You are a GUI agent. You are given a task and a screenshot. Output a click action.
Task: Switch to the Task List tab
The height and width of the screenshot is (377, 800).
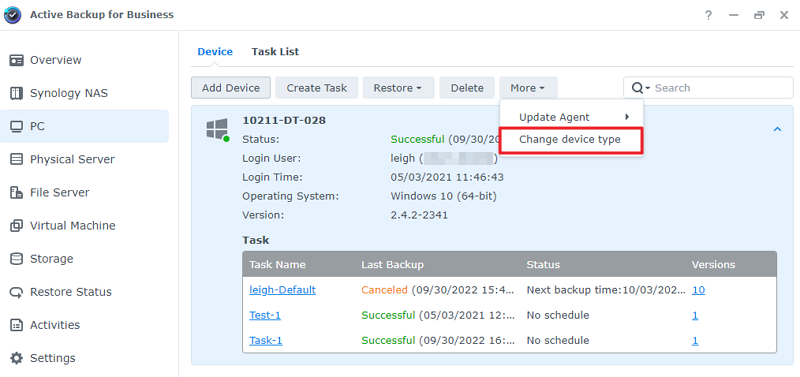[x=275, y=52]
